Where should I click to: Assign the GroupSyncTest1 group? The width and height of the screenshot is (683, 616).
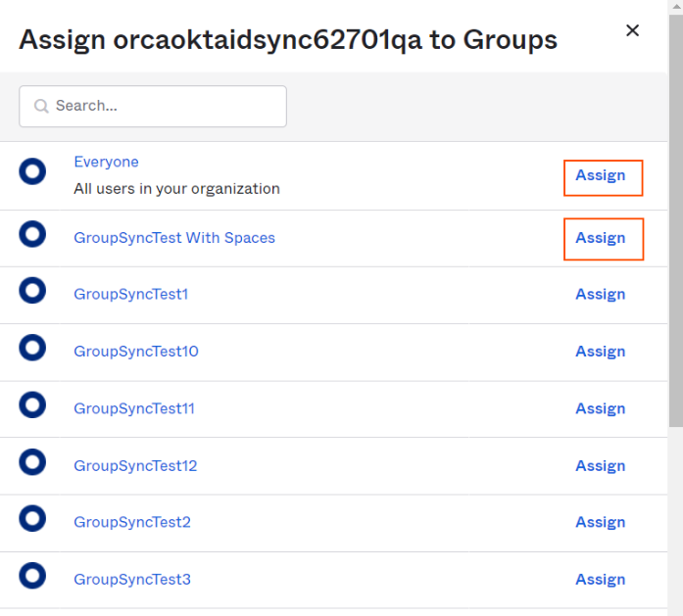(601, 294)
